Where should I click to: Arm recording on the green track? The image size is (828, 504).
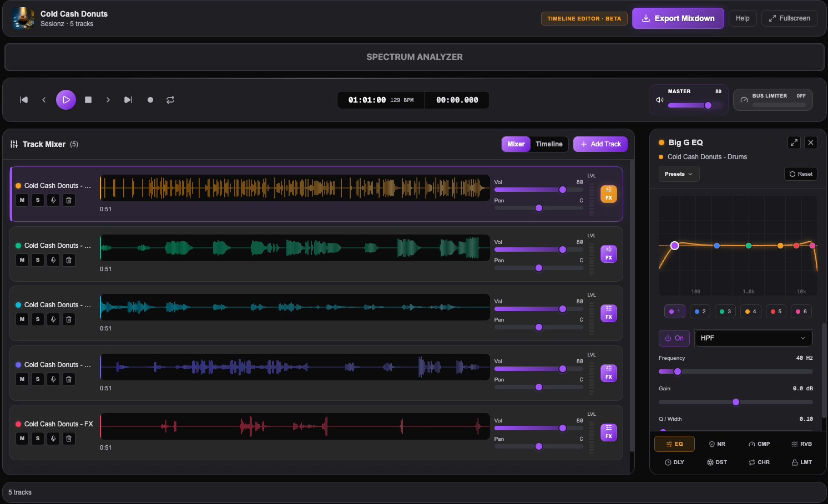point(53,260)
